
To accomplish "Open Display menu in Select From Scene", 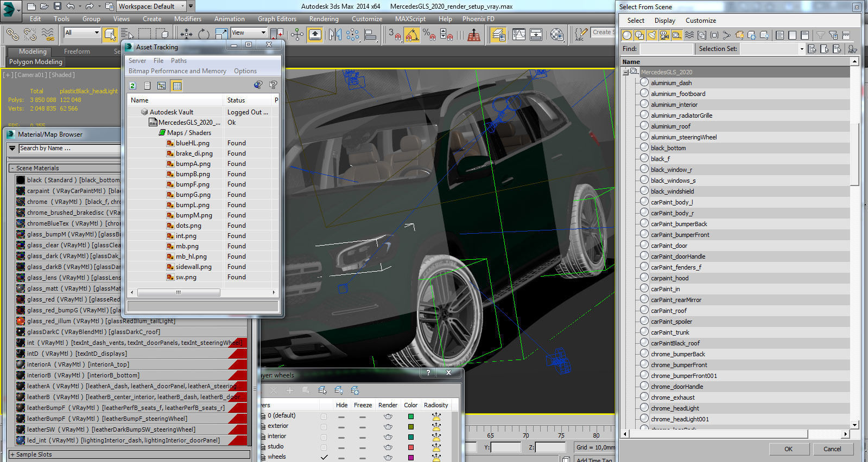I will pyautogui.click(x=665, y=21).
